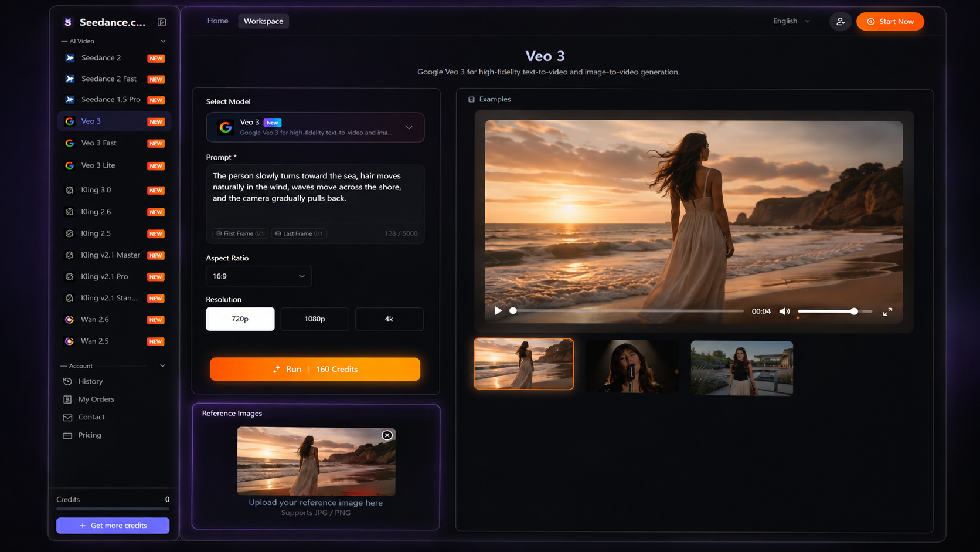Viewport: 980px width, 552px height.
Task: Collapse the sidebar panel icon
Action: [162, 22]
